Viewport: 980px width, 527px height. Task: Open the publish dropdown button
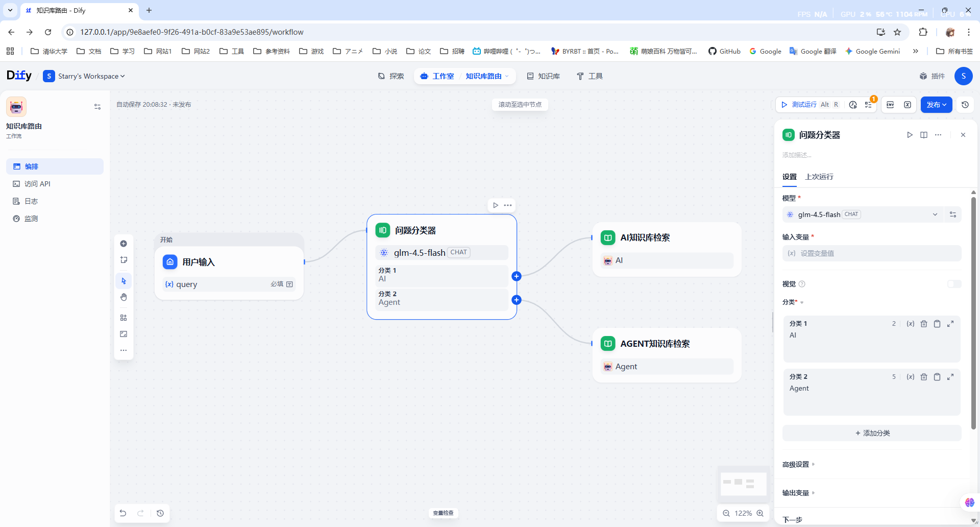(936, 105)
